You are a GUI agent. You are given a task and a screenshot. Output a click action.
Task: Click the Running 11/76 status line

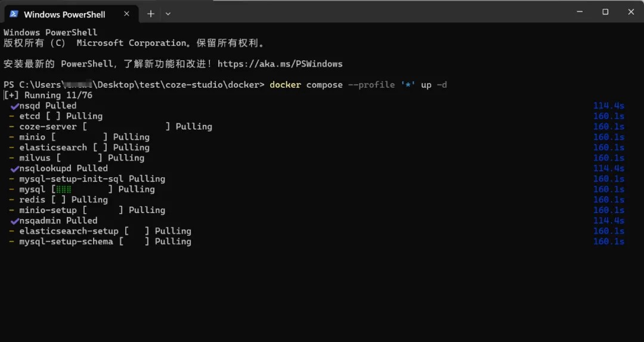tap(48, 95)
